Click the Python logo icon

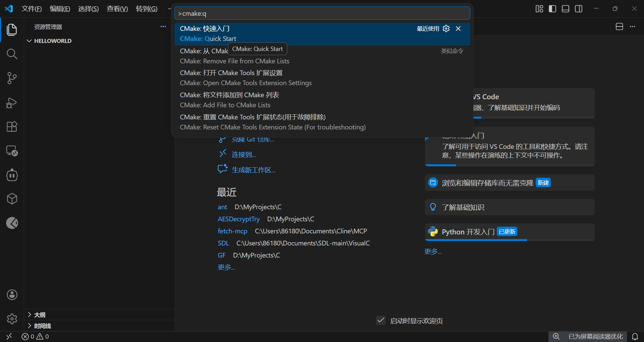433,231
